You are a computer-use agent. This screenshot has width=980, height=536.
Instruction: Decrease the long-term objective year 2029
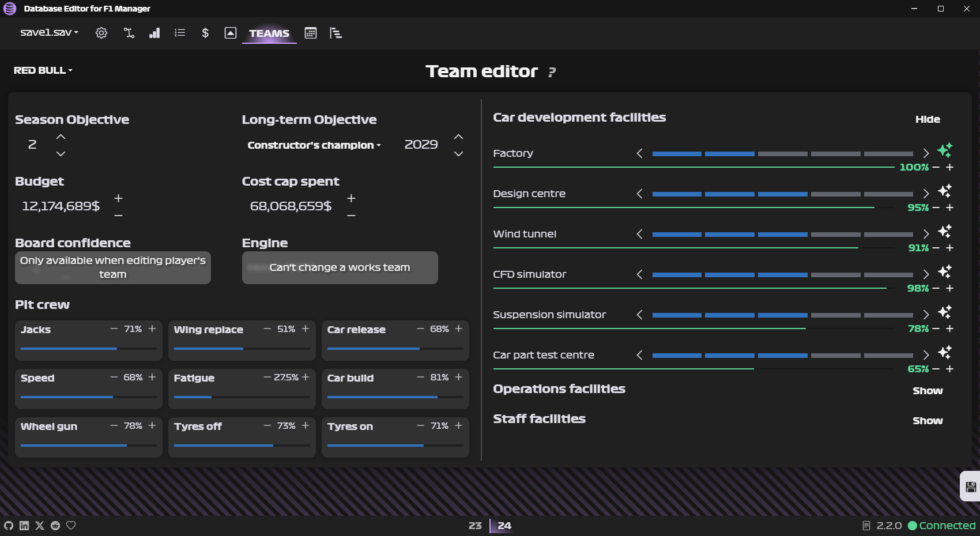point(458,154)
